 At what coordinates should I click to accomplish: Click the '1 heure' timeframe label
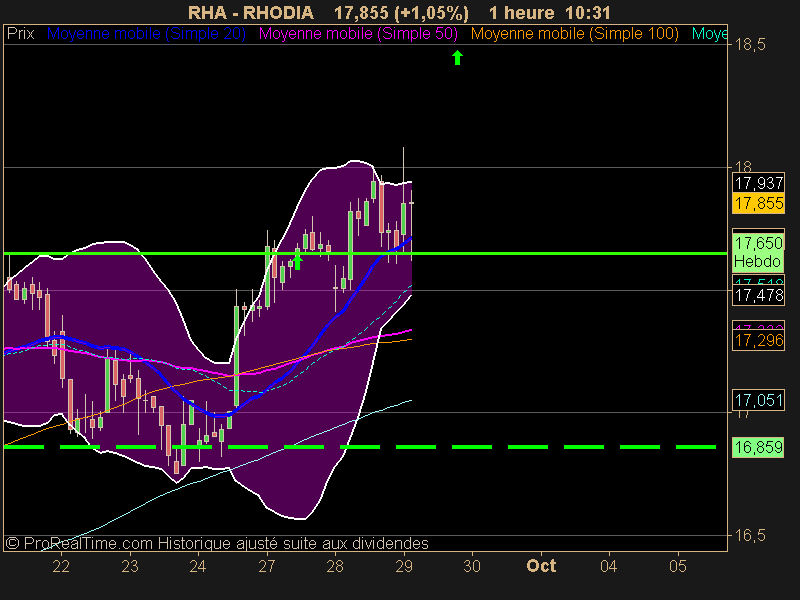pyautogui.click(x=521, y=13)
